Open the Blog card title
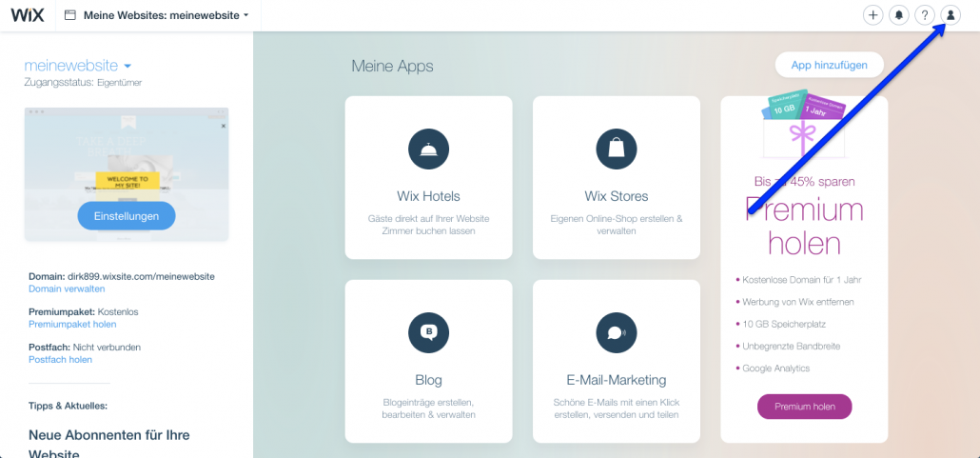Image resolution: width=980 pixels, height=458 pixels. (x=428, y=381)
